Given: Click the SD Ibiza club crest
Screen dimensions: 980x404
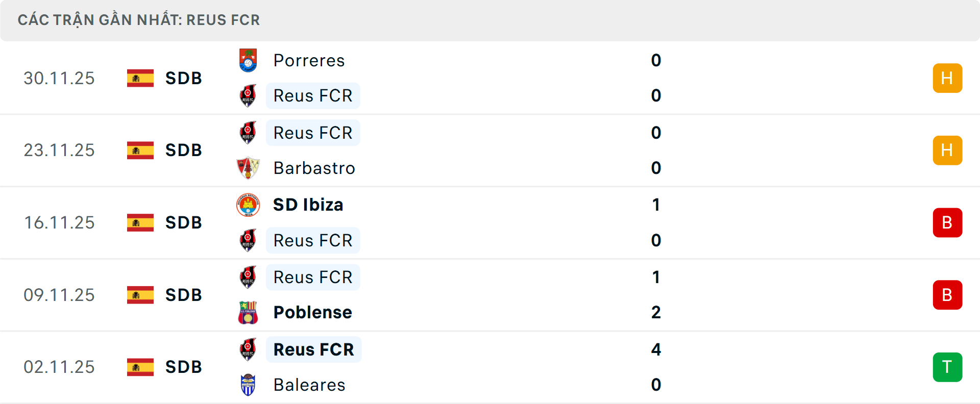Looking at the screenshot, I should 248,205.
